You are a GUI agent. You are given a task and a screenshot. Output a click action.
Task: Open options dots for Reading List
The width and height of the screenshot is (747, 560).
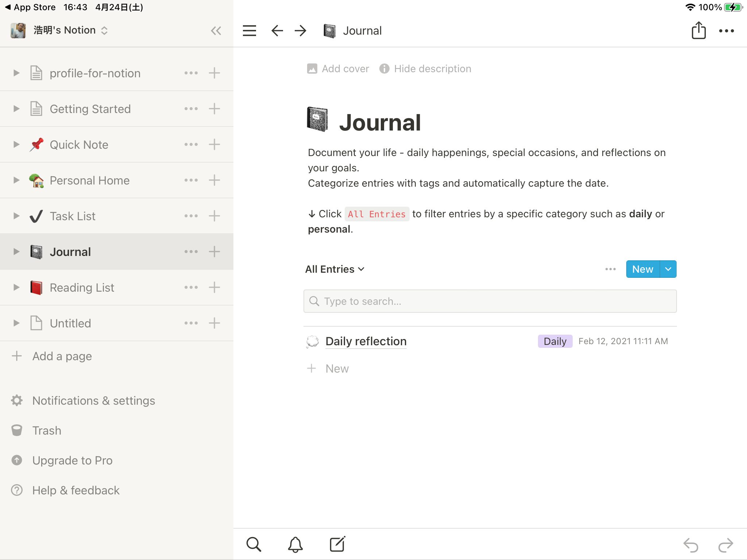(x=191, y=287)
